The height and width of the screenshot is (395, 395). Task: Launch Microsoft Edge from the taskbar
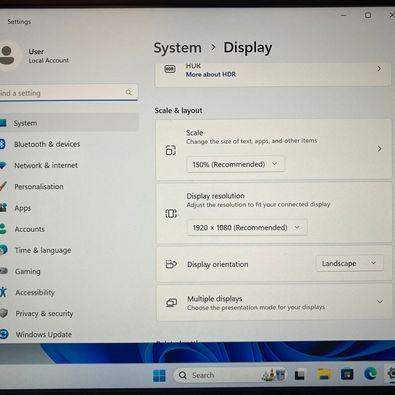point(370,374)
